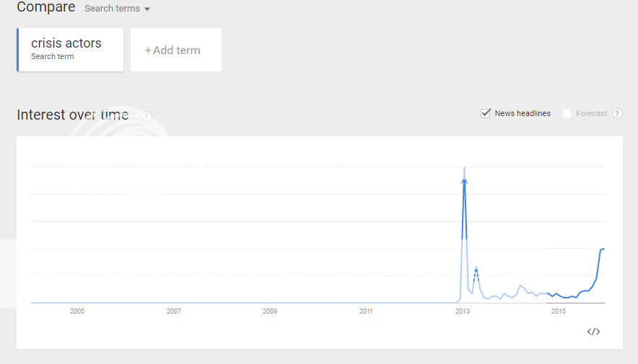Click the 2014 bump on the trend line

520,286
